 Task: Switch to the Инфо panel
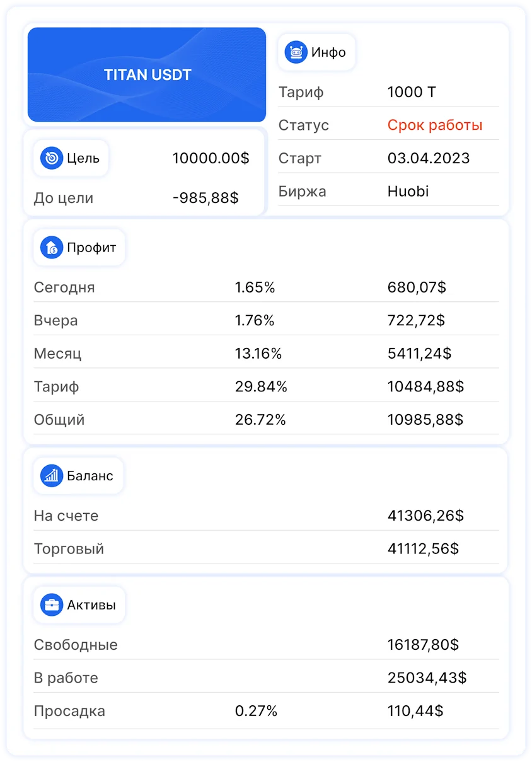[x=316, y=52]
